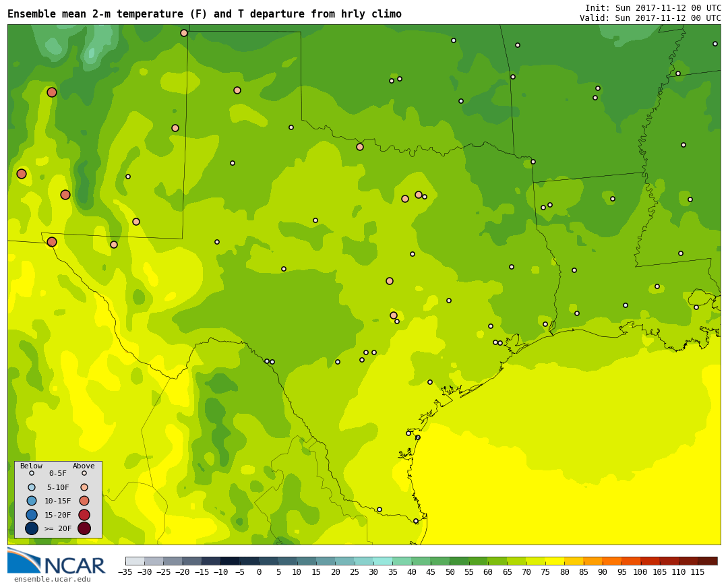The width and height of the screenshot is (728, 587).
Task: Select the Above 0-5F legend circle
Action: (84, 473)
